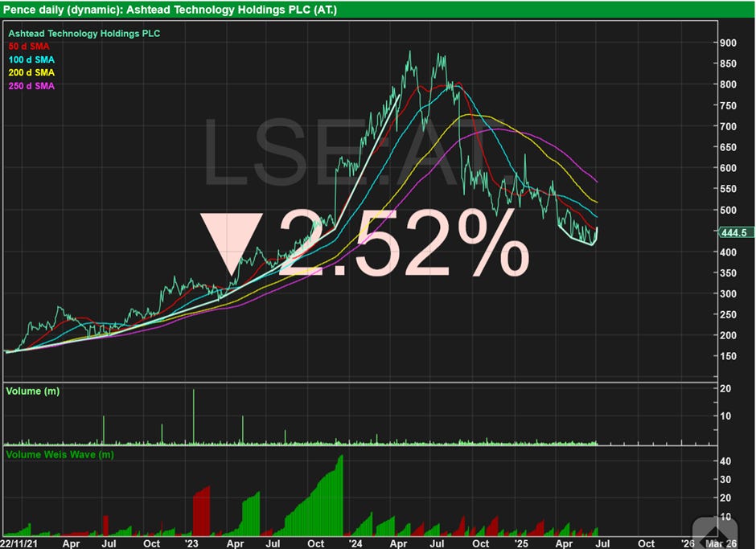The height and width of the screenshot is (549, 756).
Task: Click the 750 price axis label
Action: 728,105
